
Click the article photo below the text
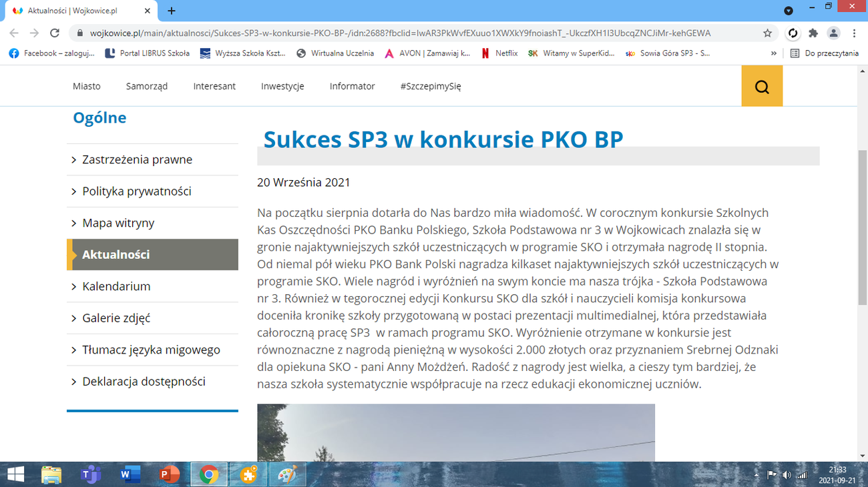coord(456,432)
